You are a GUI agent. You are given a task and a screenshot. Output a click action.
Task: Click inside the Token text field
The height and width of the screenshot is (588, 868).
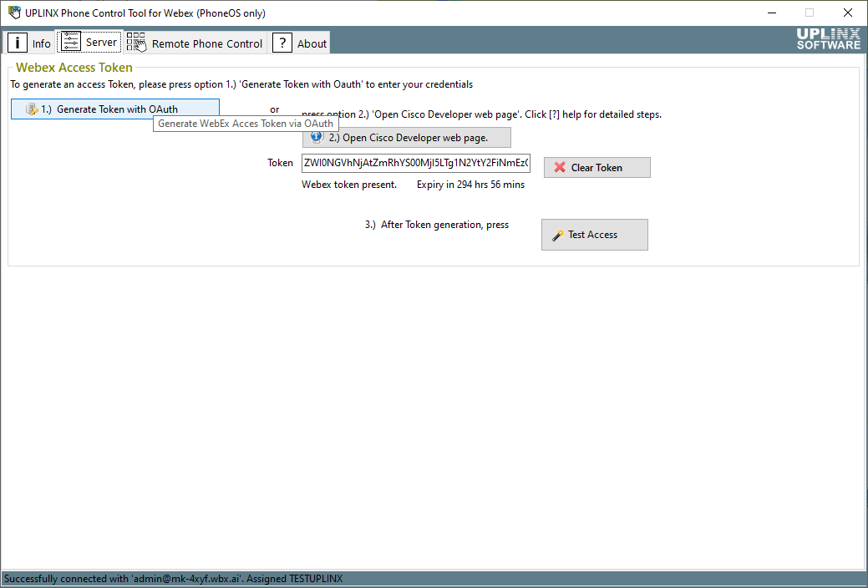tap(415, 163)
